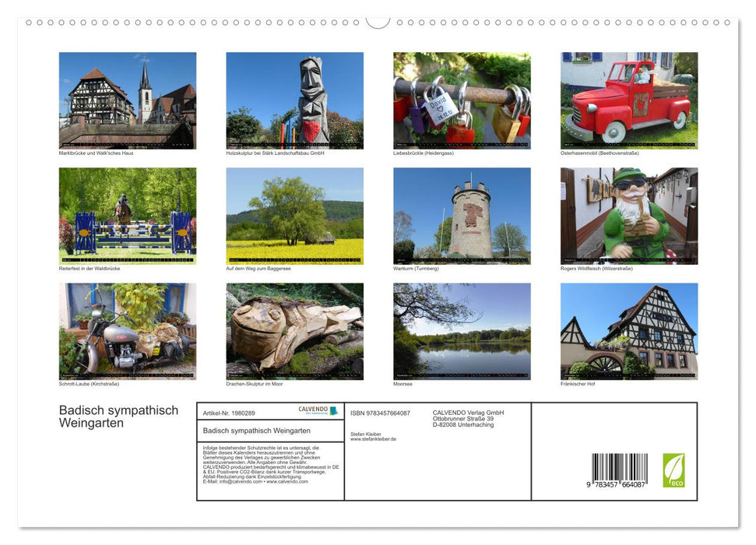The width and height of the screenshot is (756, 545).
Task: Follow the www.stefankleiber.de link
Action: (374, 438)
